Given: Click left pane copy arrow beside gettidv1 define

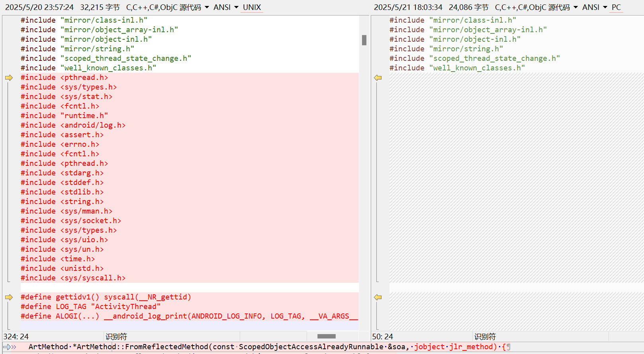Looking at the screenshot, I should [9, 297].
